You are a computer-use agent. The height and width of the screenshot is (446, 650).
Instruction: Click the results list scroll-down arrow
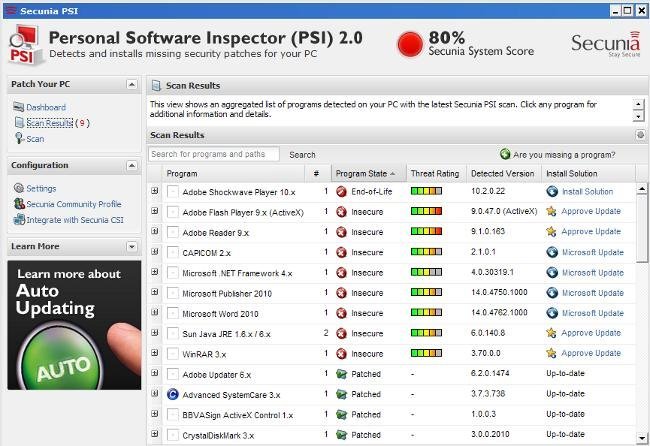642,438
